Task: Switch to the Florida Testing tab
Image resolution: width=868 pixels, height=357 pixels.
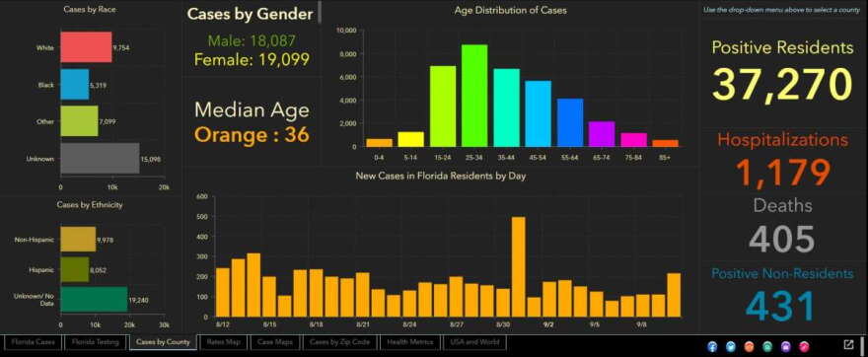Action: [x=96, y=342]
